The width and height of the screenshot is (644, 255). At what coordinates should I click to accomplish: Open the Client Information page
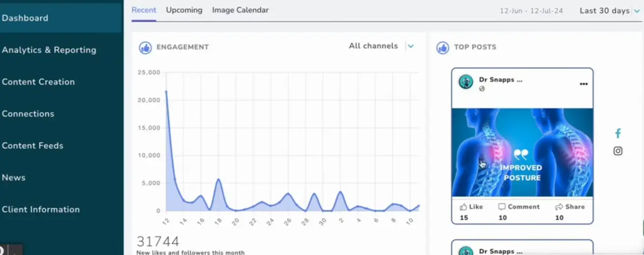click(41, 210)
